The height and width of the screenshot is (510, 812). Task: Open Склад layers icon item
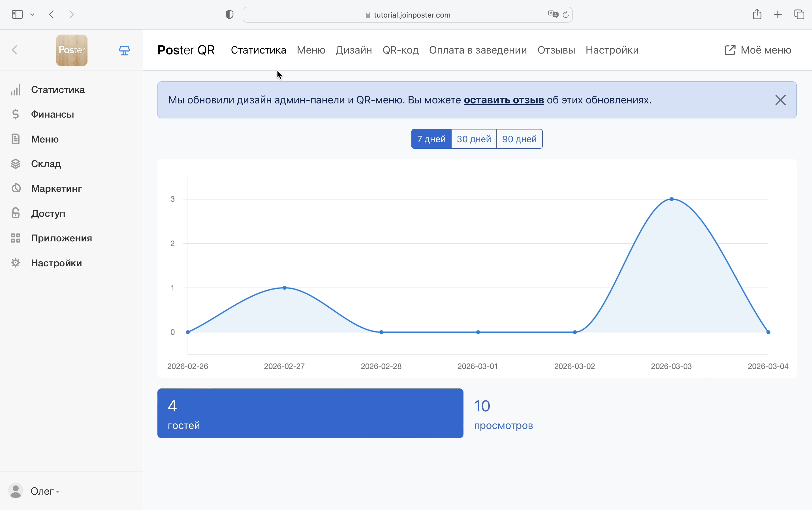click(16, 164)
